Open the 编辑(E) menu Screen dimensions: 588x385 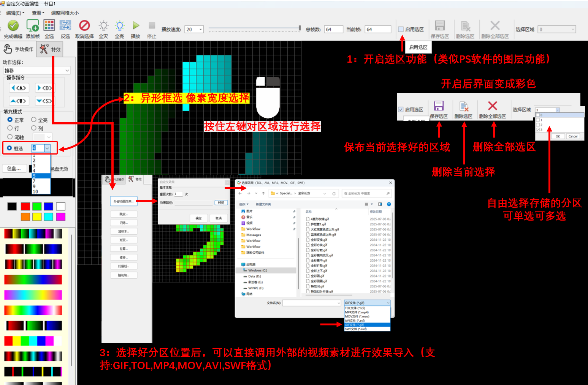click(x=15, y=13)
